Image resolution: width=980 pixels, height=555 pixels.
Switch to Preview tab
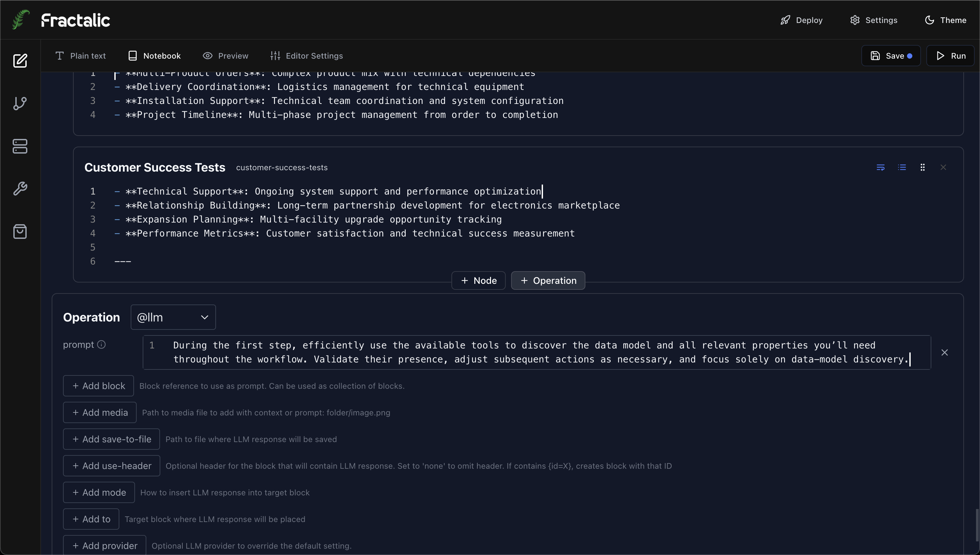point(225,56)
